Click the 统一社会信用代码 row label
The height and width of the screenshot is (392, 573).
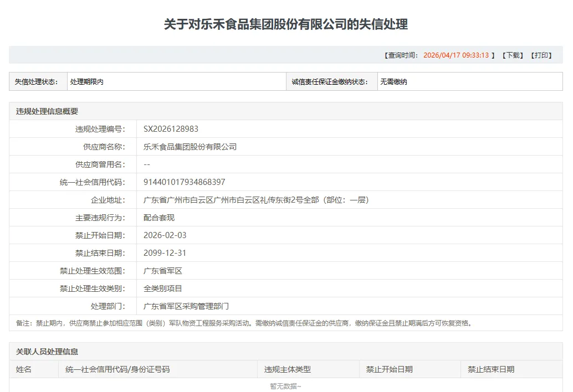93,182
